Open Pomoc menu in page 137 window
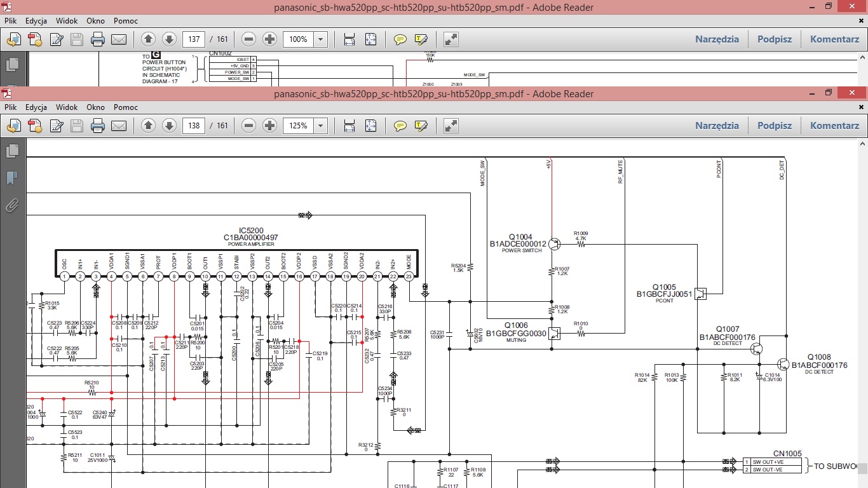Image resolution: width=868 pixels, height=488 pixels. click(126, 21)
